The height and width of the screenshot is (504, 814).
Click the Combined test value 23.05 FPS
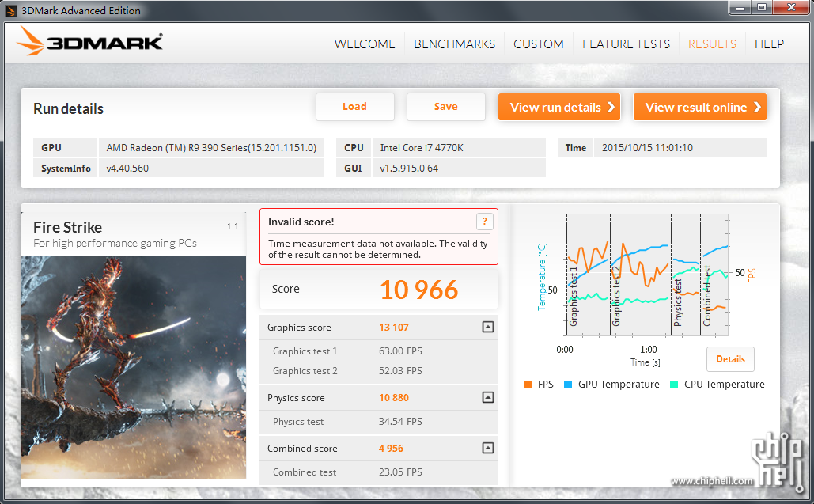tap(401, 472)
